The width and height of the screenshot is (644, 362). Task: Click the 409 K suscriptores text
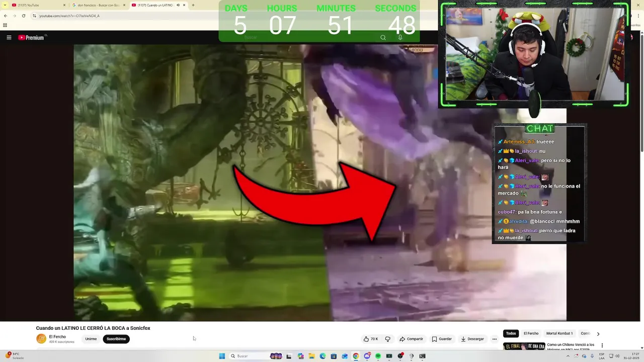pos(61,342)
